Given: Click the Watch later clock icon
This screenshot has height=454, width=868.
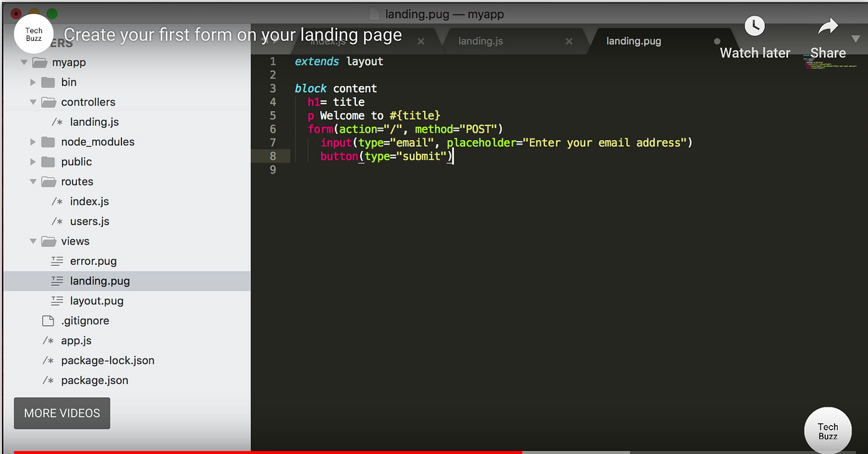Looking at the screenshot, I should click(x=755, y=25).
